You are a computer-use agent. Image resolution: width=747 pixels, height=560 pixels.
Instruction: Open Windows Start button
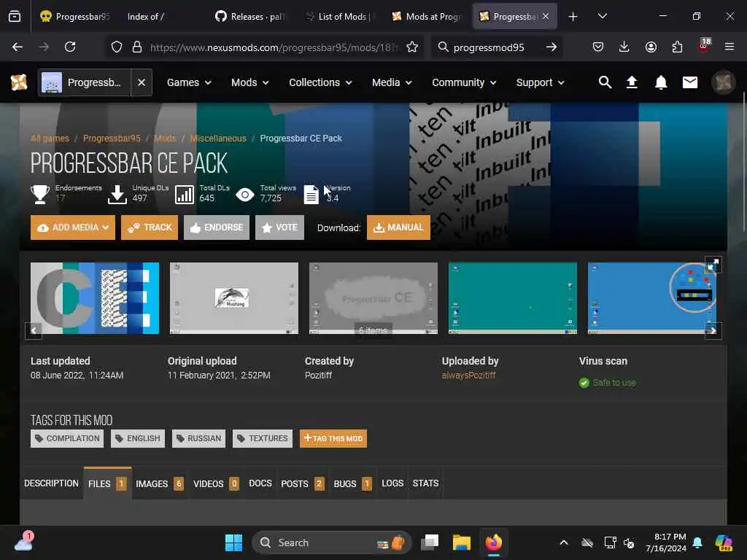pos(233,542)
